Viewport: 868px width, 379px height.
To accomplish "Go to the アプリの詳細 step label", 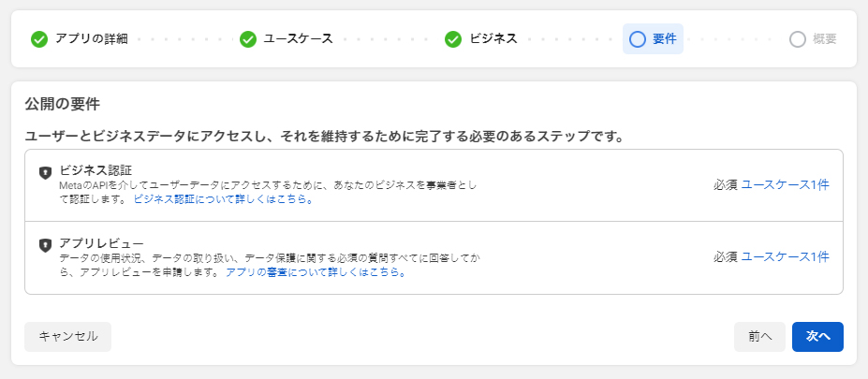I will [92, 39].
